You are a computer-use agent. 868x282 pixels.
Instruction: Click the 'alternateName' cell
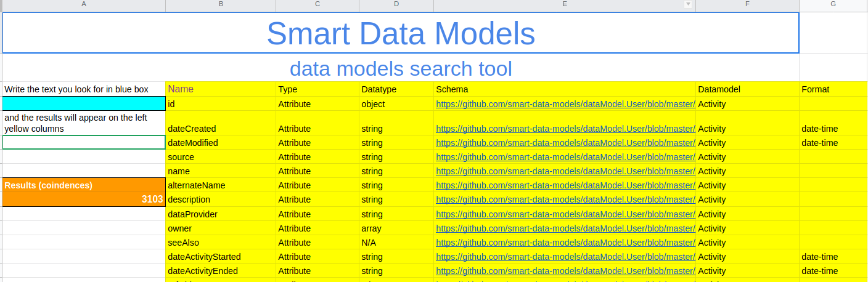click(221, 185)
